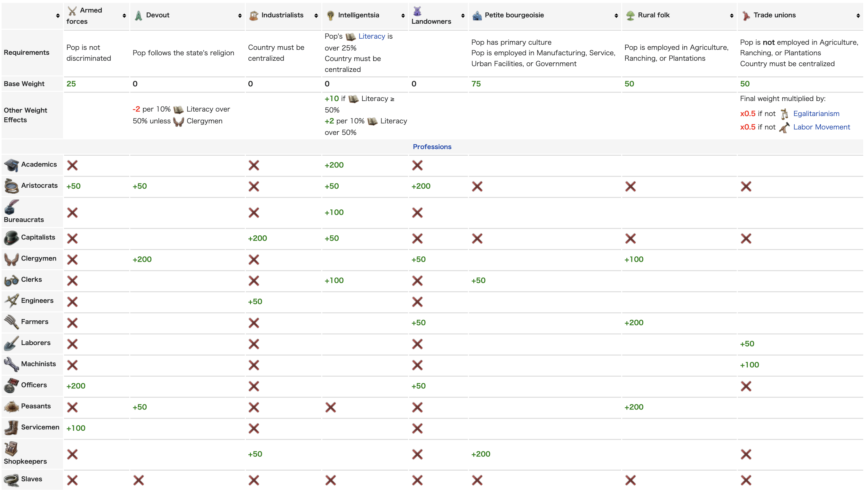Click the Servicemen boots icon
Image resolution: width=868 pixels, height=493 pixels.
coord(11,428)
